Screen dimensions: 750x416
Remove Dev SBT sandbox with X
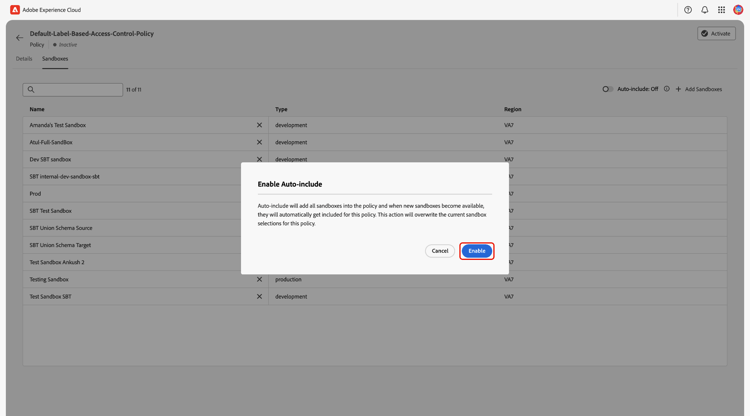pyautogui.click(x=259, y=159)
